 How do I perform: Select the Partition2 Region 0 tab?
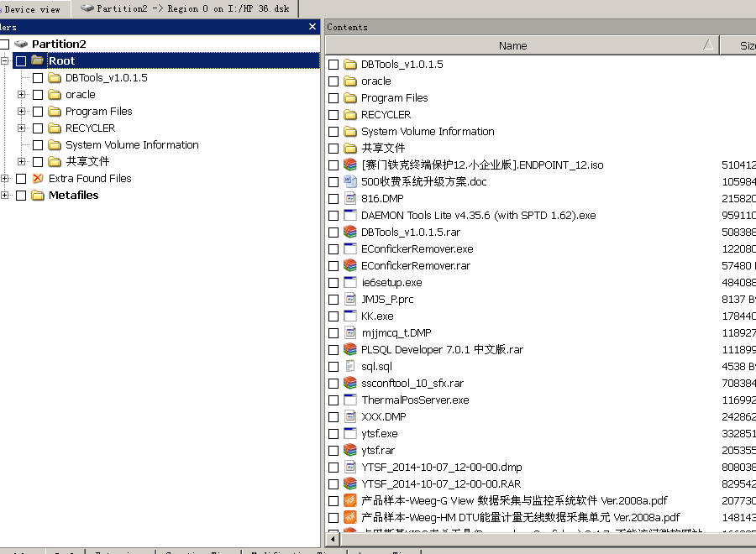click(x=185, y=8)
